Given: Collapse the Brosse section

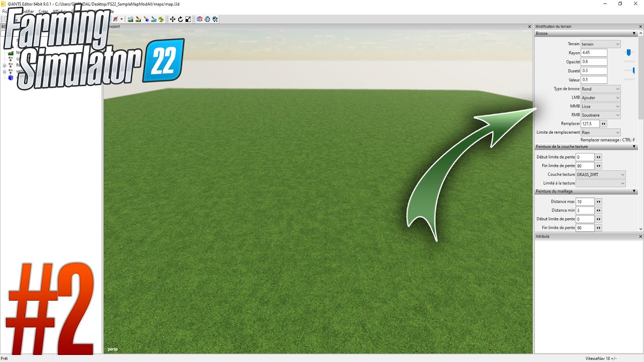Looking at the screenshot, I should click(x=634, y=34).
